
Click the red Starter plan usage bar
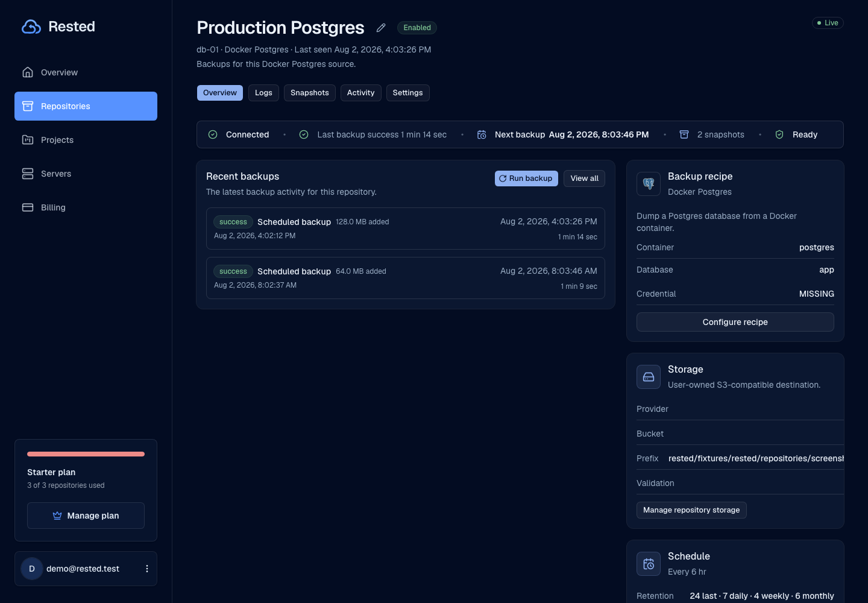pyautogui.click(x=86, y=454)
